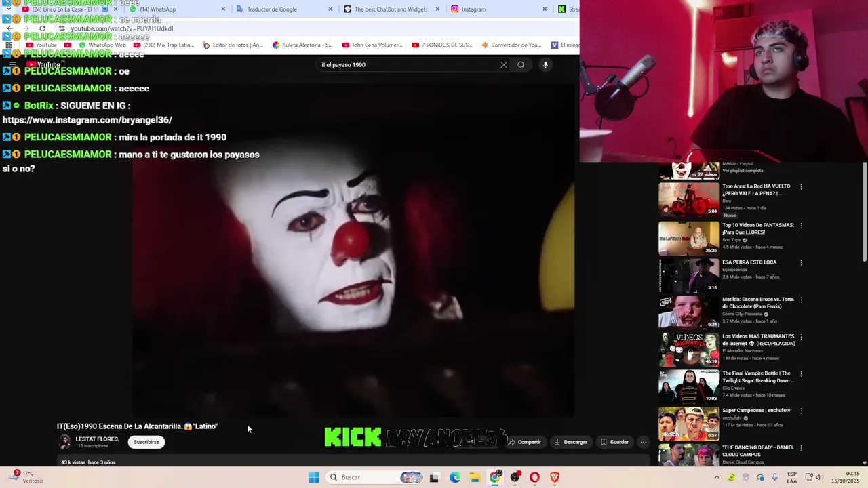
Task: Open Tron Ares video thumbnail
Action: [x=689, y=199]
